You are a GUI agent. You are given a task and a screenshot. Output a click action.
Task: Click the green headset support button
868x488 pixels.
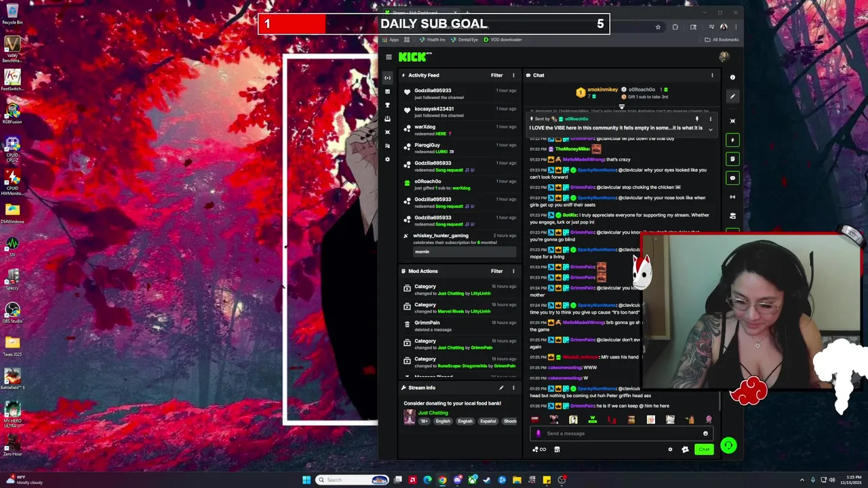[728, 445]
